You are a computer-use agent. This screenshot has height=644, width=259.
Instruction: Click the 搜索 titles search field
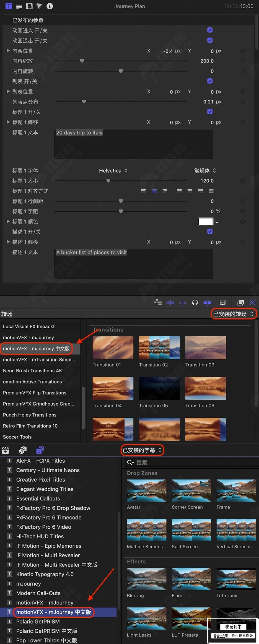(191, 463)
